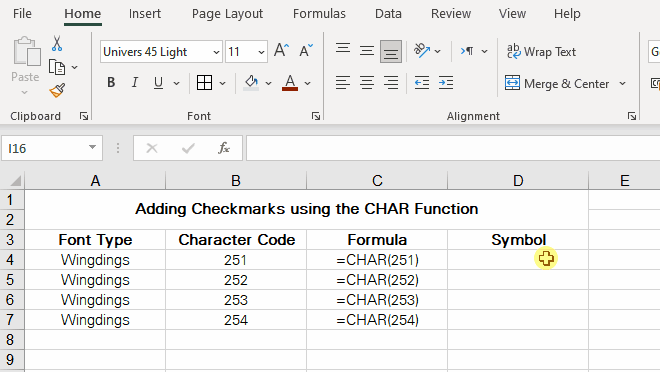Viewport: 660px width, 372px height.
Task: Open the Name Box dropdown arrow
Action: [92, 147]
